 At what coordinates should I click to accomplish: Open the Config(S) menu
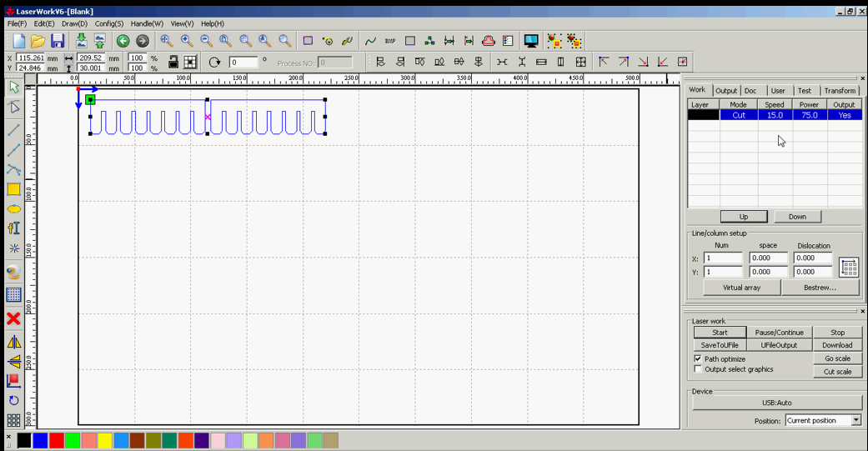point(109,24)
